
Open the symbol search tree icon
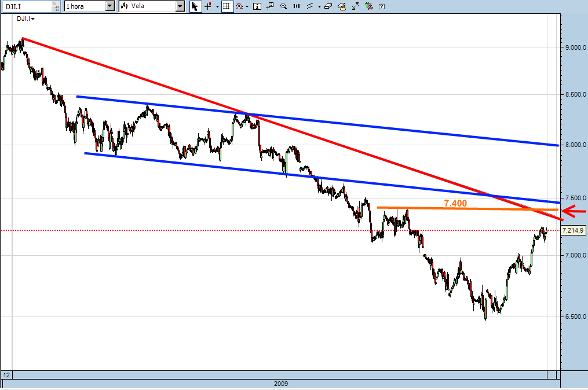pyautogui.click(x=56, y=6)
